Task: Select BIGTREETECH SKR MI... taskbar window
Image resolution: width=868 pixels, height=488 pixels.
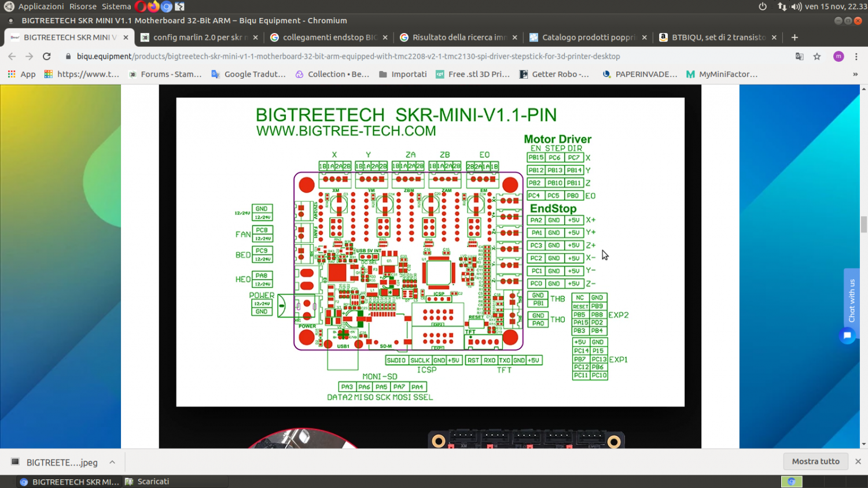Action: (69, 482)
